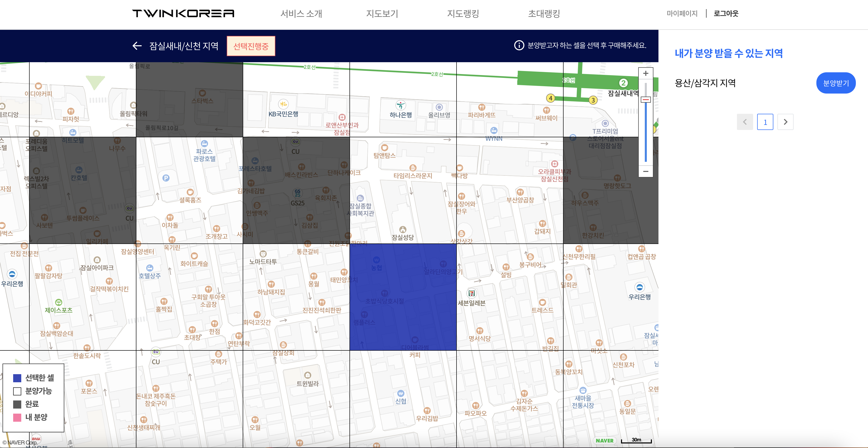This screenshot has height=448, width=868.
Task: Click the KB국민은행 bank icon on map
Action: 283,104
